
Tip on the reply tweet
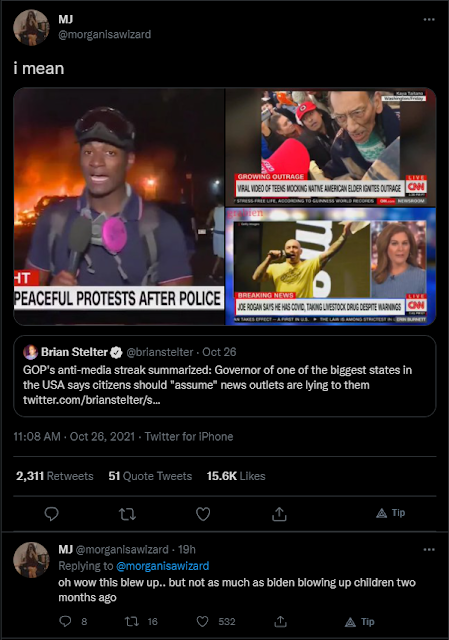[360, 622]
